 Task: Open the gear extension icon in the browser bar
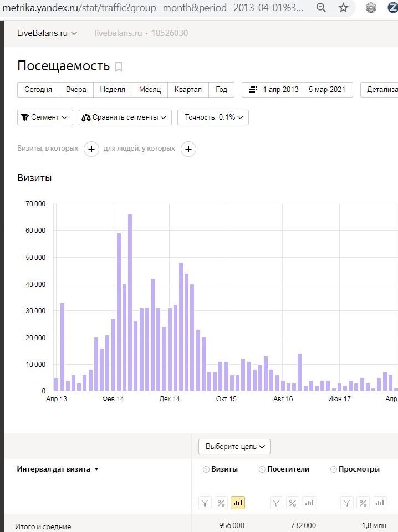371,7
